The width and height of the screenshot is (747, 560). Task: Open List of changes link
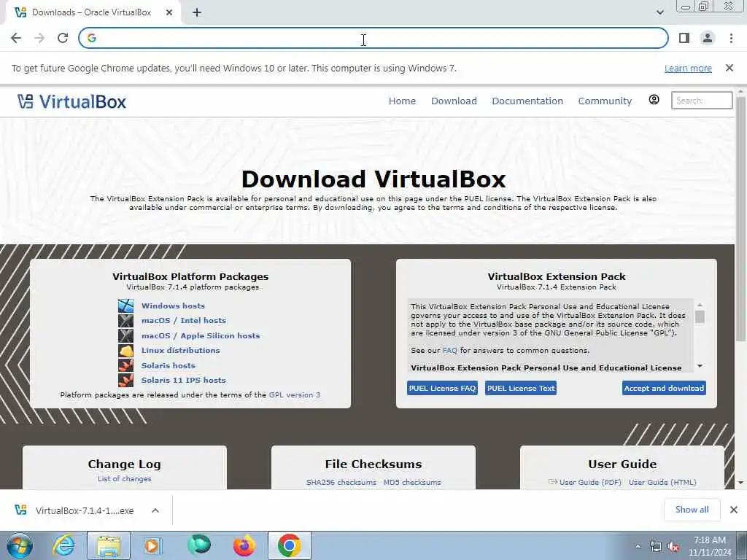tap(124, 478)
